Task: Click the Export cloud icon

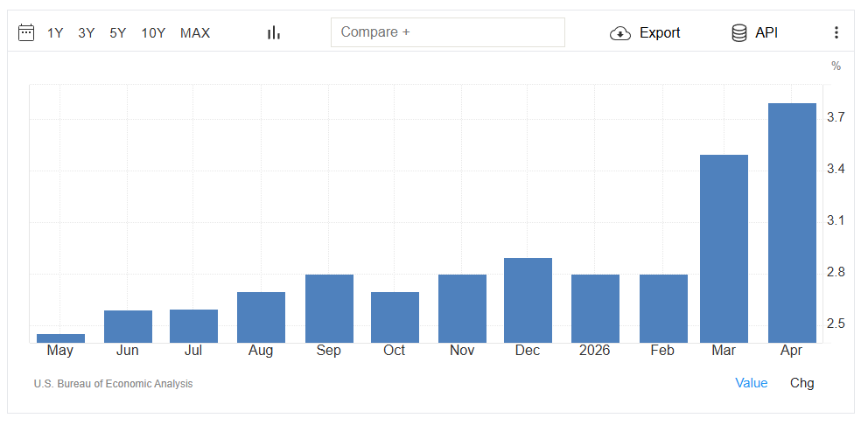Action: click(620, 33)
